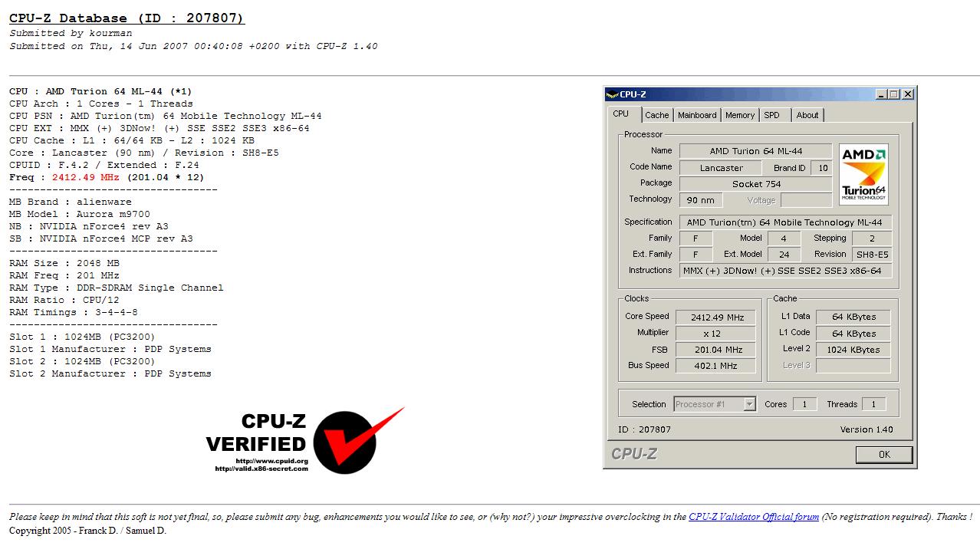Click the Code Name field Lancaster
The width and height of the screenshot is (980, 546).
721,167
